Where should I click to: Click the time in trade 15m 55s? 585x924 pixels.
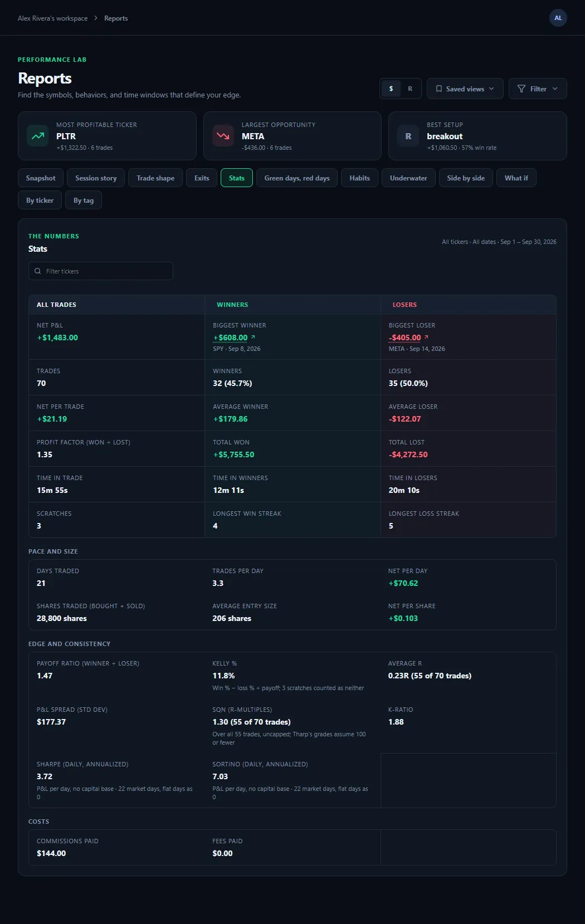click(x=52, y=490)
